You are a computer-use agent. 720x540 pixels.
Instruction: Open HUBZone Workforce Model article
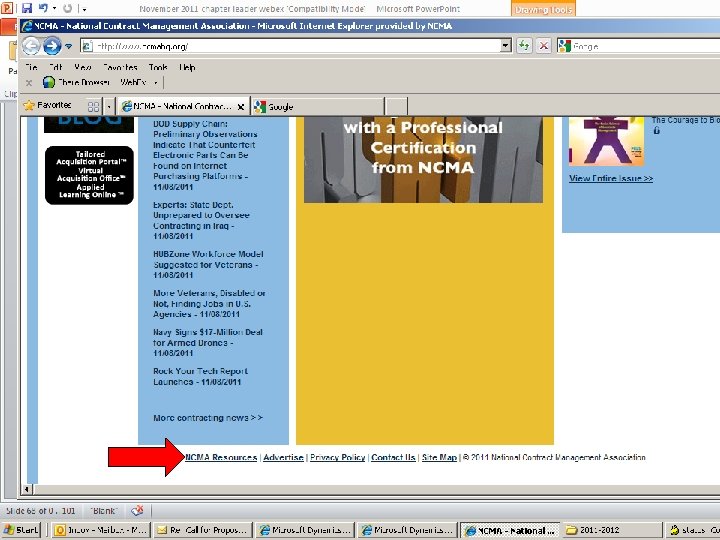[x=208, y=264]
